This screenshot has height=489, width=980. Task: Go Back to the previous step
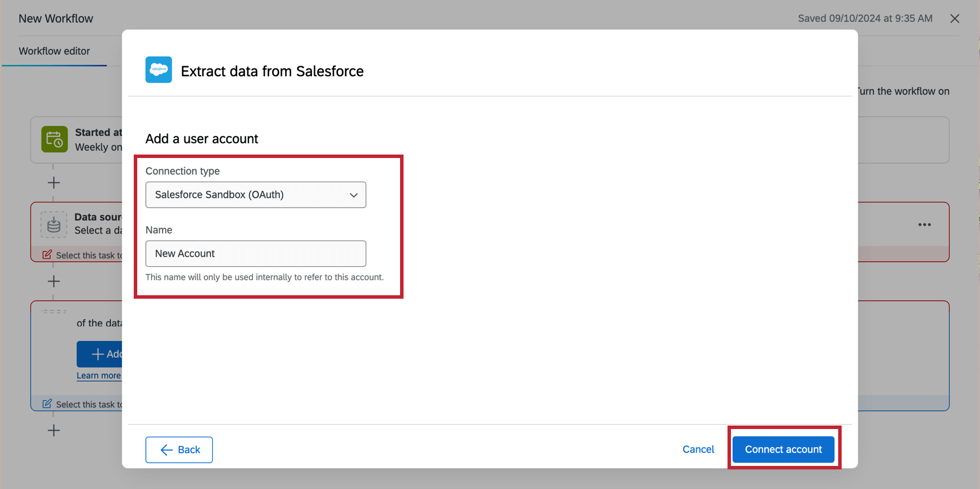click(x=179, y=450)
